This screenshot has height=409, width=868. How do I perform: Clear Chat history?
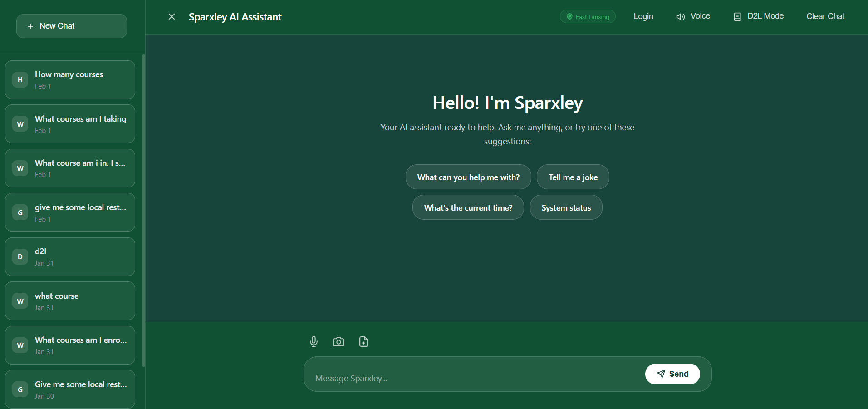[825, 16]
